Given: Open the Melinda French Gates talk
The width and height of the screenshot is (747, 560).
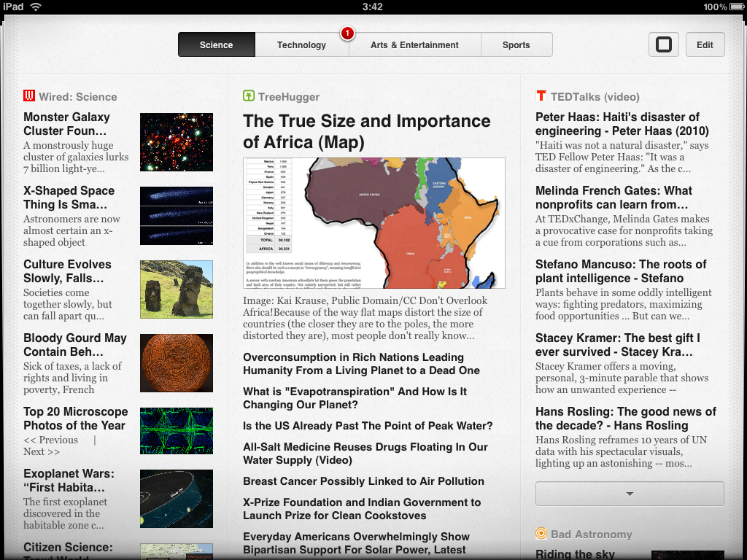Looking at the screenshot, I should (614, 198).
